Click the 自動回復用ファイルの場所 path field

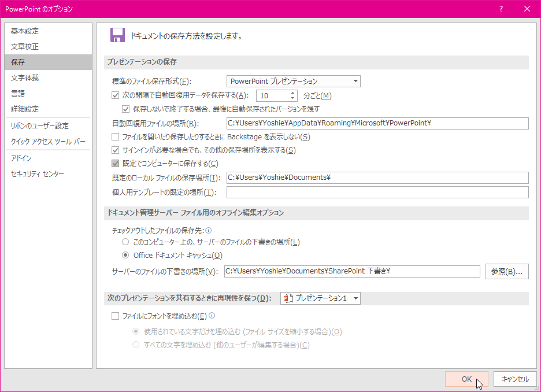[377, 123]
